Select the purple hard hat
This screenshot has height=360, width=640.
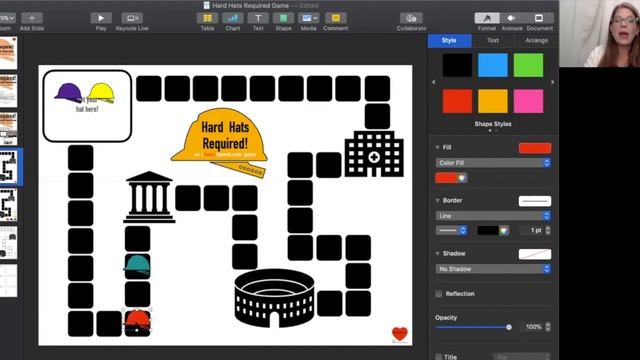(x=68, y=93)
